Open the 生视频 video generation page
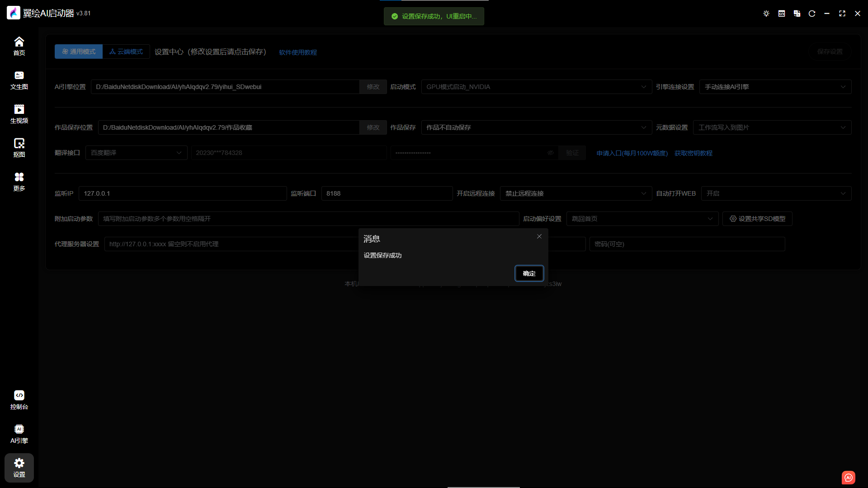868x488 pixels. (x=19, y=114)
